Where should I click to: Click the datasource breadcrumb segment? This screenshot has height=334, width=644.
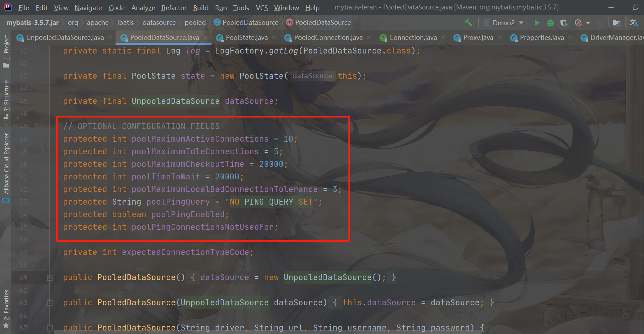pos(159,23)
